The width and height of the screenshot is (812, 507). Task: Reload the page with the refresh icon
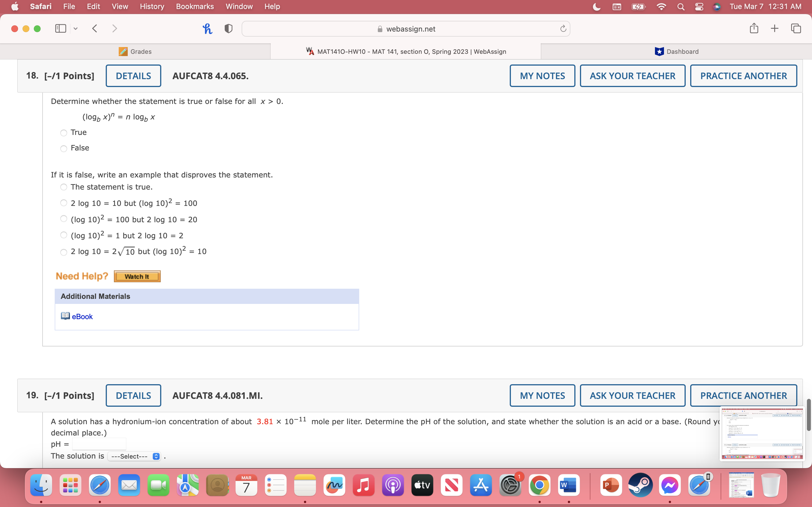click(563, 29)
